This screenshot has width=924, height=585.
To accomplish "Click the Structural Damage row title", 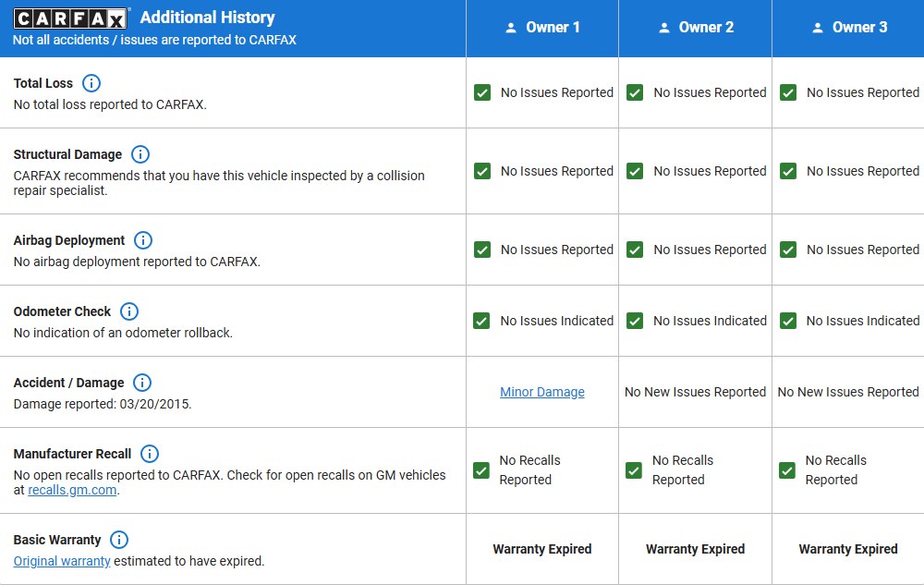I will coord(67,154).
